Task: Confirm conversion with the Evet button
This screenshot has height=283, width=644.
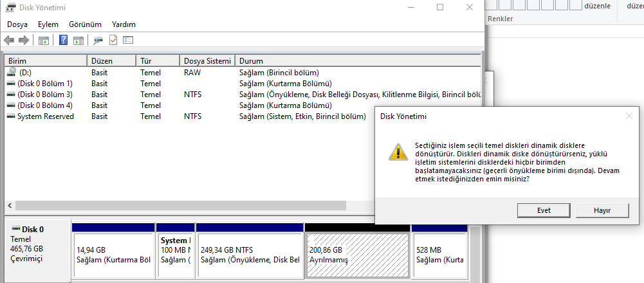Action: click(x=544, y=210)
